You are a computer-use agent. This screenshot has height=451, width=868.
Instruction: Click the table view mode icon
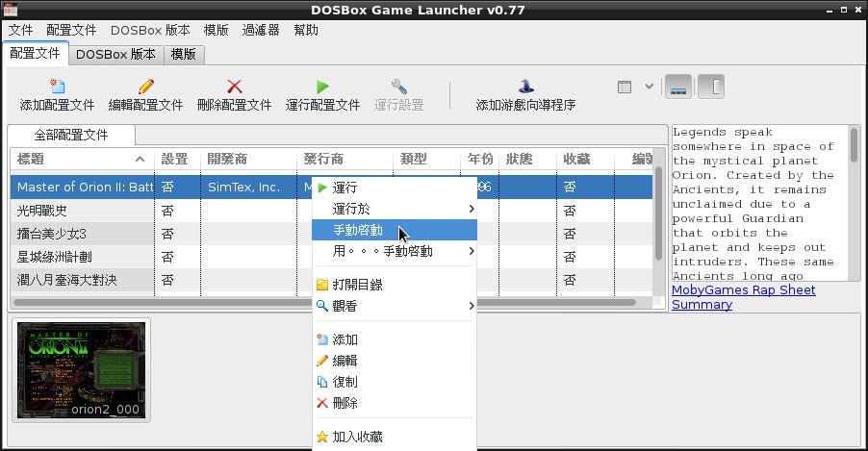tap(625, 87)
